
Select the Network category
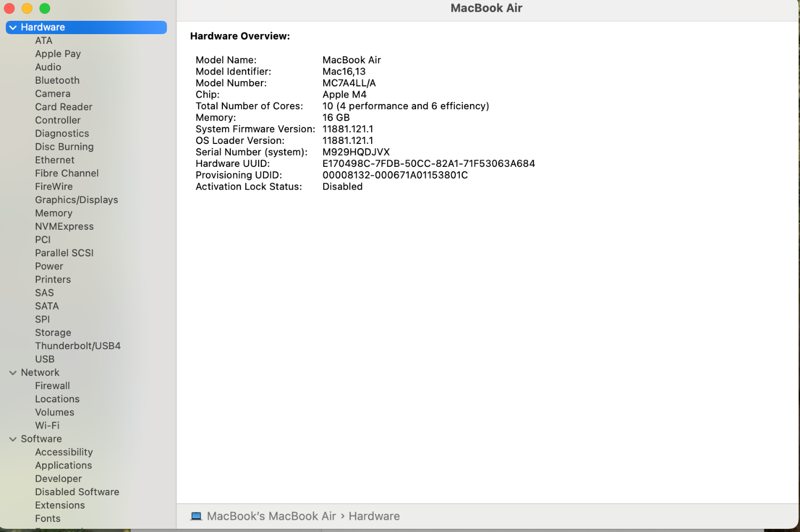tap(40, 373)
